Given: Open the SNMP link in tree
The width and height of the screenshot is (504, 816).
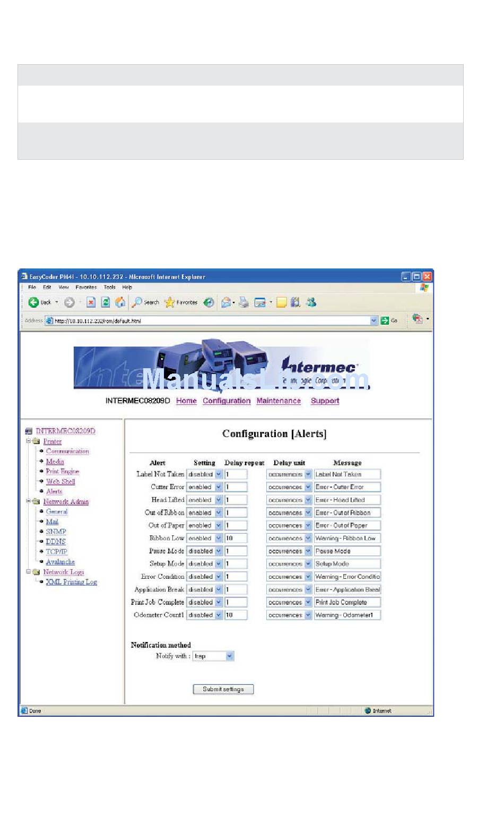Looking at the screenshot, I should pos(56,532).
